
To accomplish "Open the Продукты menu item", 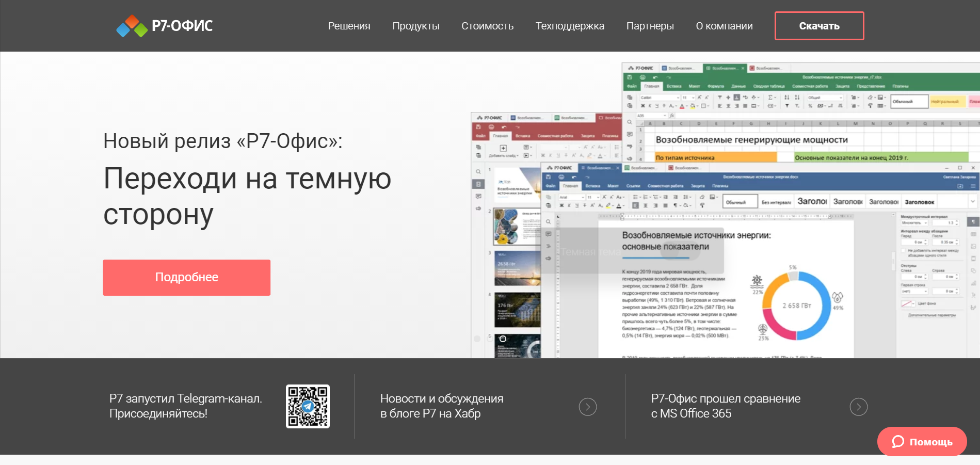I will coord(415,26).
